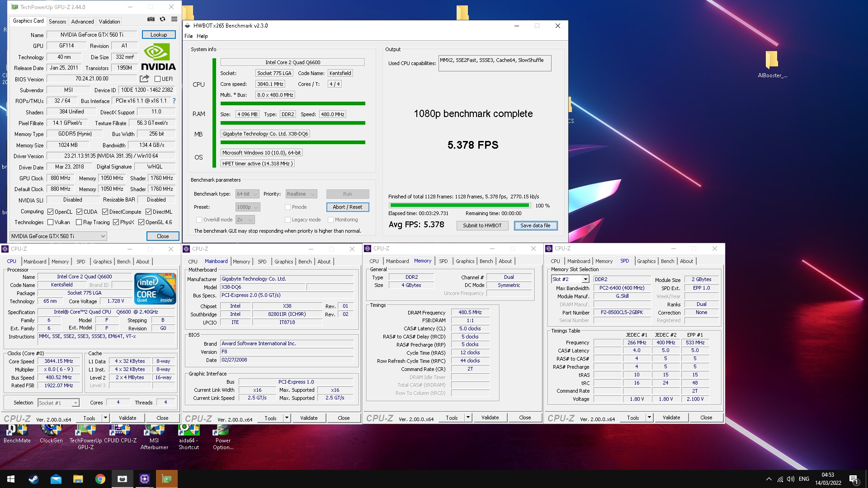
Task: Click the GPU Name field in GPU-Z
Action: coord(92,35)
